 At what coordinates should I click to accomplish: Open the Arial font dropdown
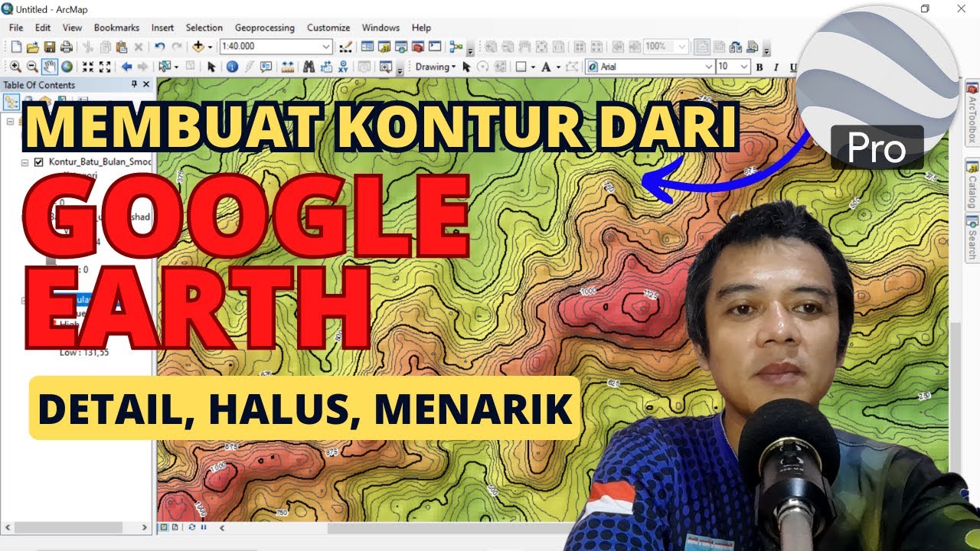[708, 67]
